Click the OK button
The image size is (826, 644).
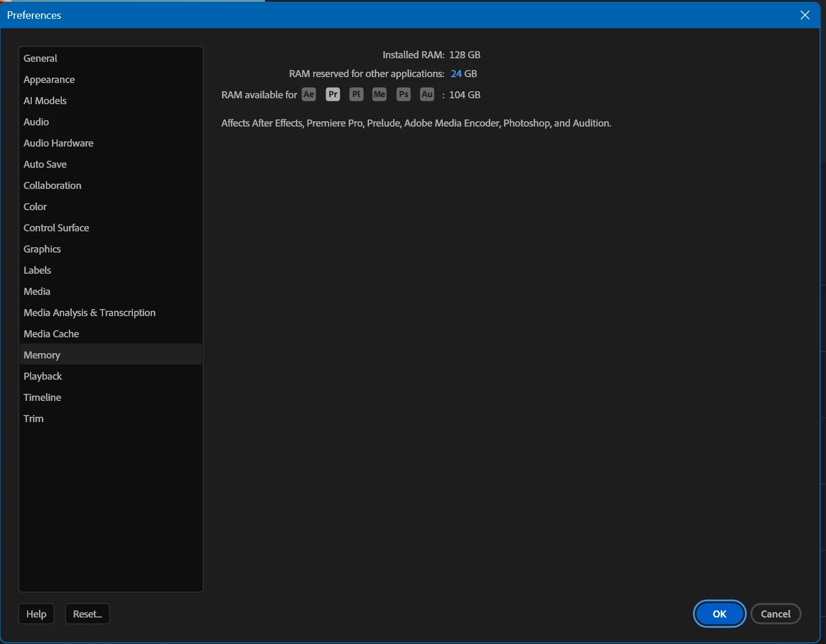click(x=719, y=614)
